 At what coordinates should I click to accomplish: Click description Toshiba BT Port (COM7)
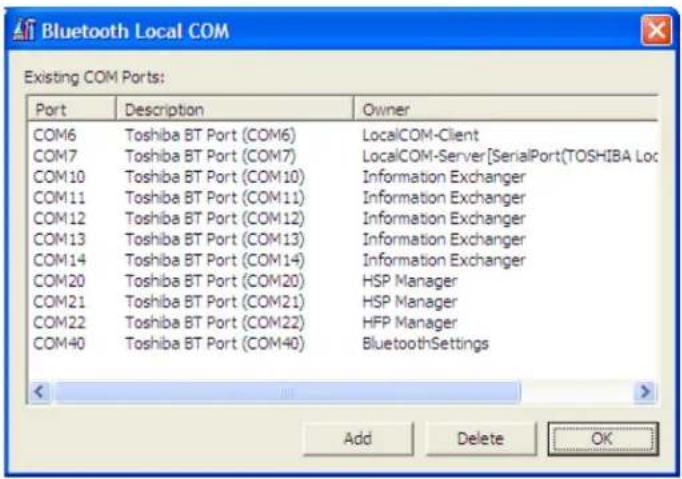pos(211,156)
